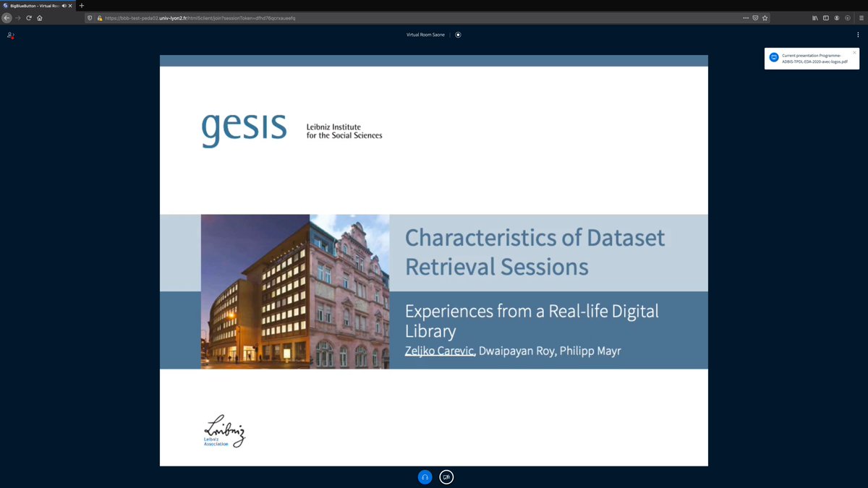The width and height of the screenshot is (868, 488).
Task: Click the browser back arrow
Action: 7,18
